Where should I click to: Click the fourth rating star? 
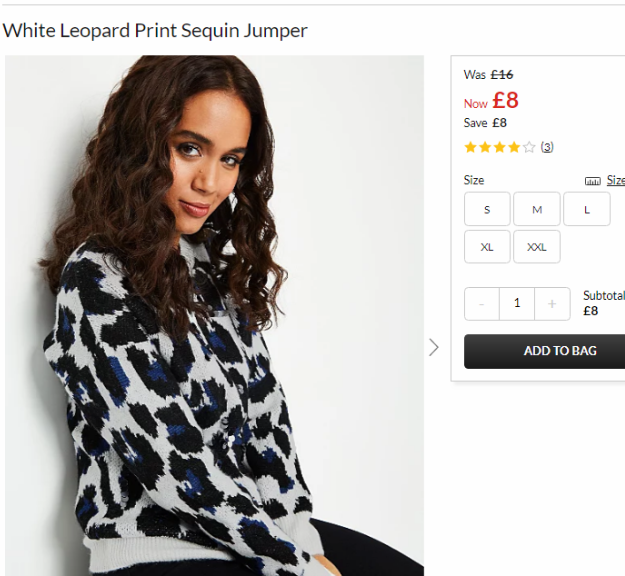[515, 147]
